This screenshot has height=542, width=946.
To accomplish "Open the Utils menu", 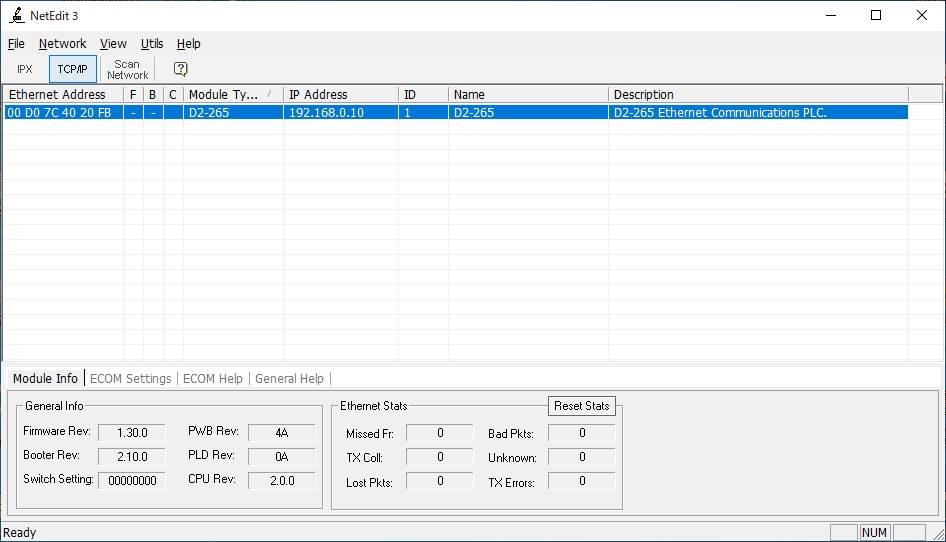I will (152, 44).
